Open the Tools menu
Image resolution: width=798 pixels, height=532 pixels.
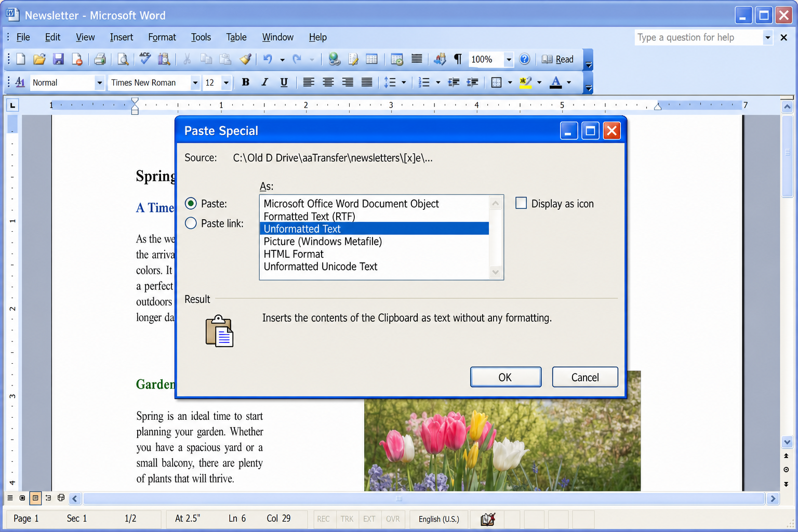pos(201,37)
